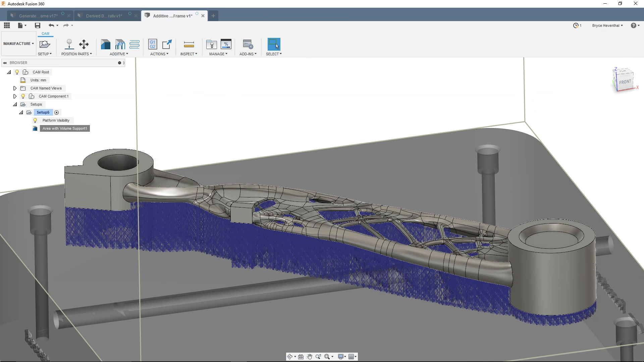Switch to the Generate...ame v17 document tab

click(38, 16)
